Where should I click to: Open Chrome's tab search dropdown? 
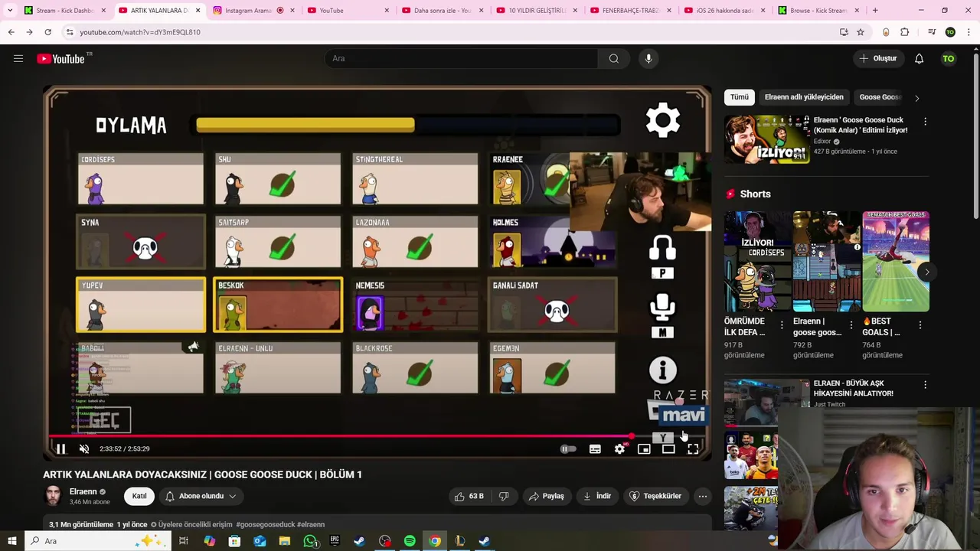coord(10,10)
